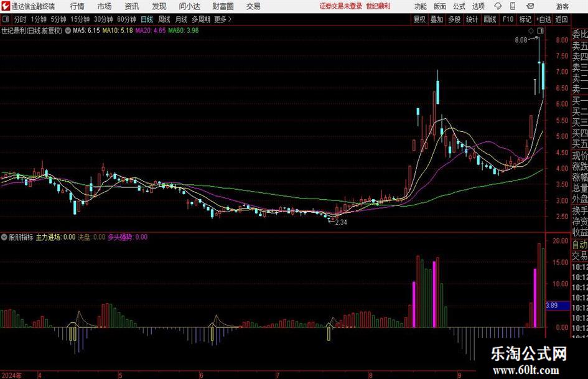Click the MA5: 6.15 label

(x=86, y=30)
